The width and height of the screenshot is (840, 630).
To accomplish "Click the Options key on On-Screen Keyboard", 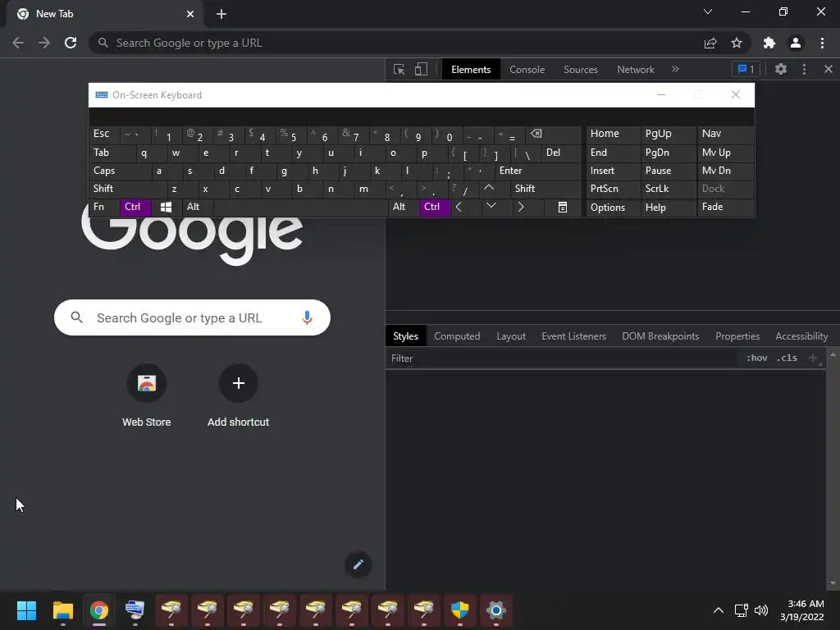I will (x=614, y=207).
